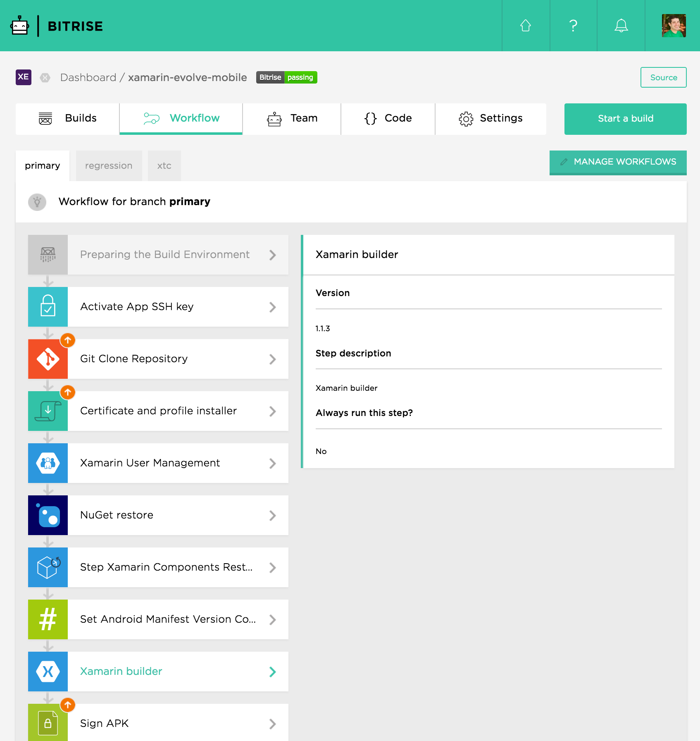Screen dimensions: 700x741
Task: Expand Activate App SSH key chevron
Action: pos(272,307)
